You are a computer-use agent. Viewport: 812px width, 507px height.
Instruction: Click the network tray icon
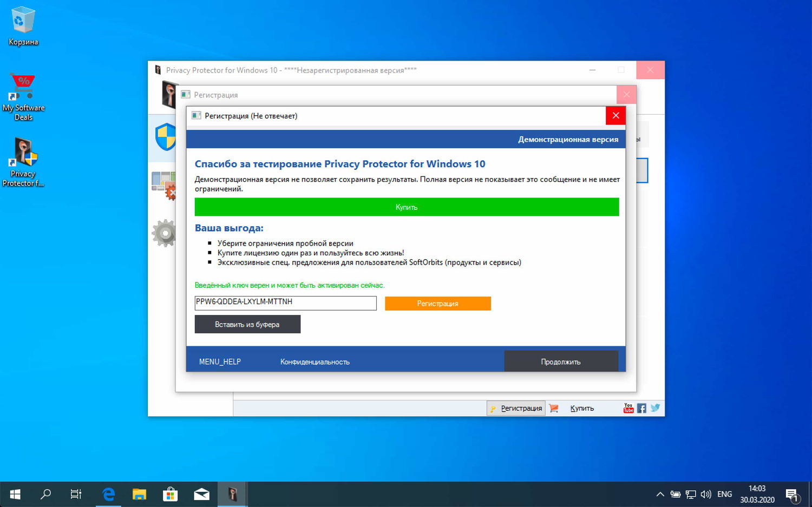click(691, 494)
